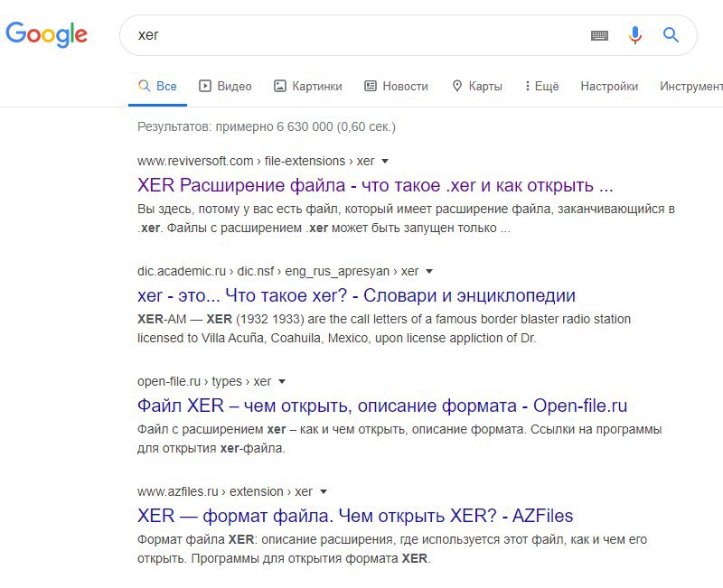
Task: Open the Ещё menu
Action: (541, 86)
